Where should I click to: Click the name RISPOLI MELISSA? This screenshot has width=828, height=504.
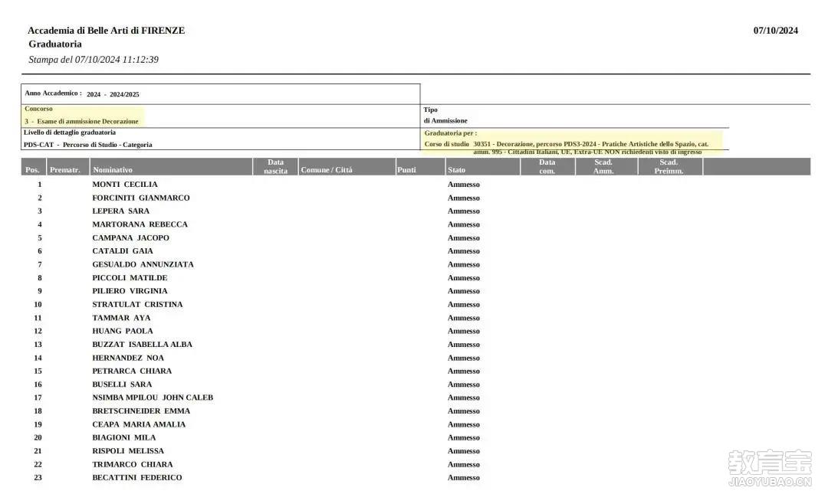click(128, 450)
